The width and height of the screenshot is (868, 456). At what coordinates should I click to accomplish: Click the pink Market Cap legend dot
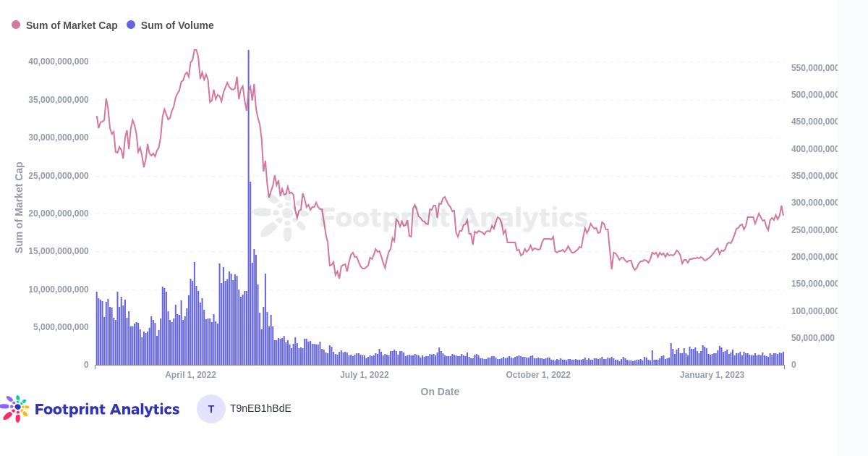[x=16, y=25]
